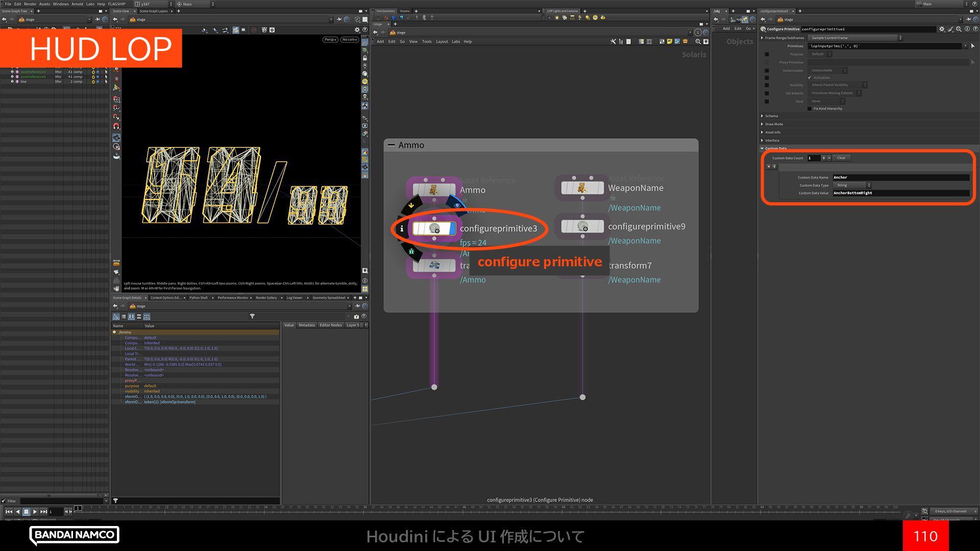Click the plus button beside Custom Data Count
The height and width of the screenshot is (551, 980).
[x=823, y=158]
